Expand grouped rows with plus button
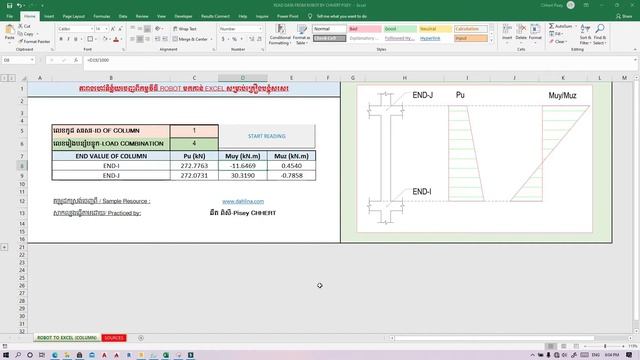Screen dimensions: 640x360 pos(4,247)
